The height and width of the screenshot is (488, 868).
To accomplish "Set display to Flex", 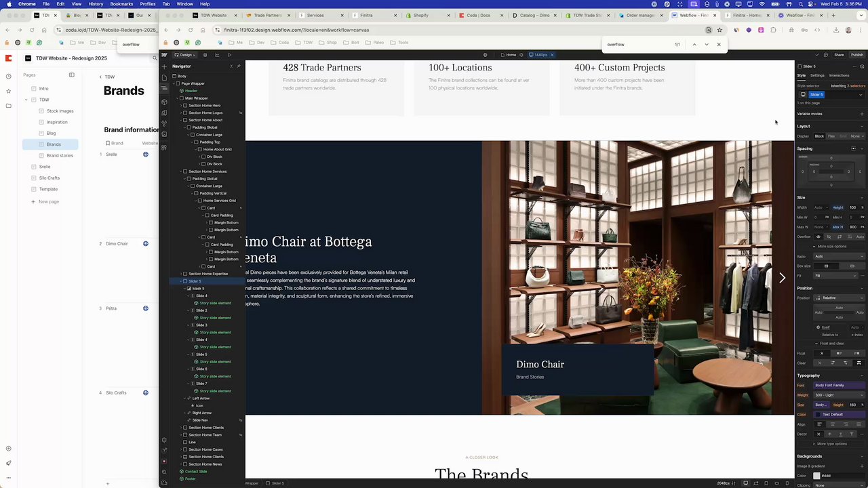I will click(x=831, y=136).
